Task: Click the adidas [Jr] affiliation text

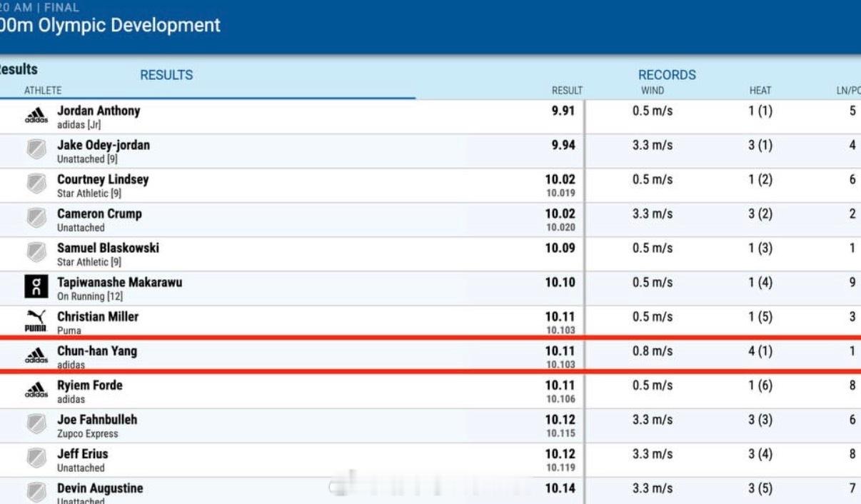Action: [x=79, y=125]
